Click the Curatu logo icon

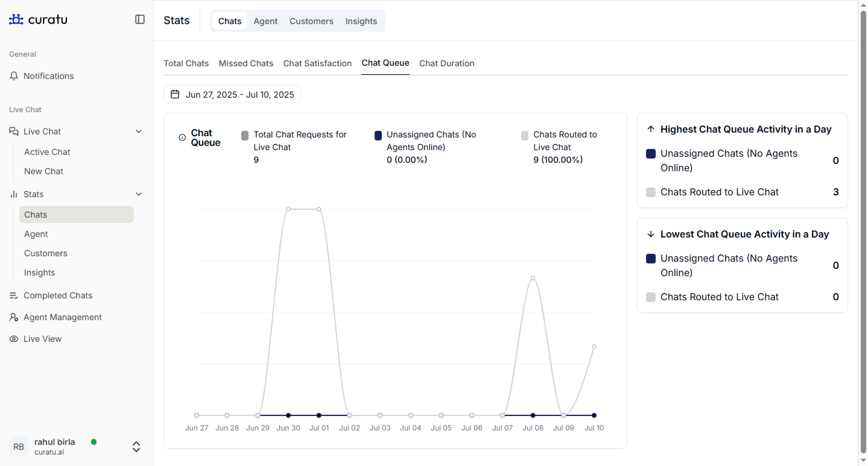[x=16, y=19]
